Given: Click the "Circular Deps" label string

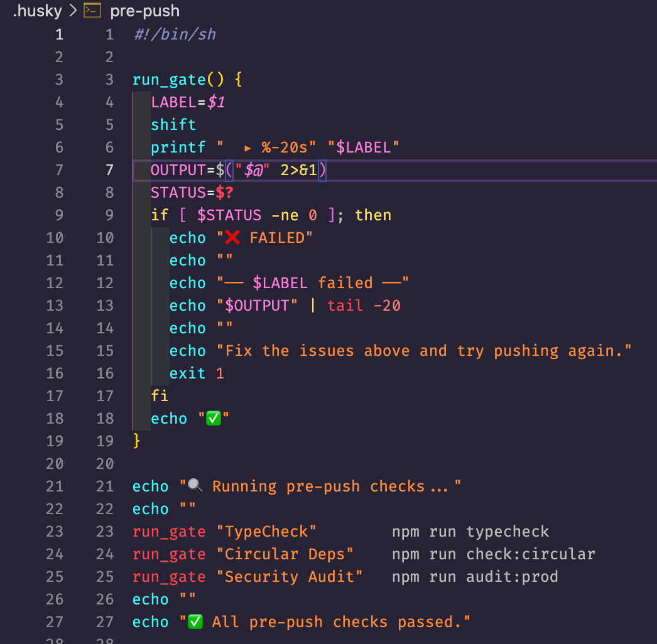Looking at the screenshot, I should [285, 554].
